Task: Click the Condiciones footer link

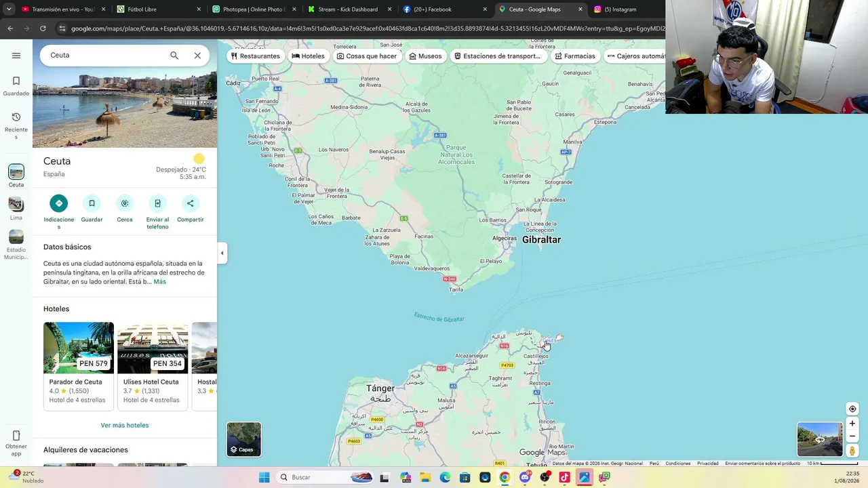Action: pyautogui.click(x=678, y=464)
